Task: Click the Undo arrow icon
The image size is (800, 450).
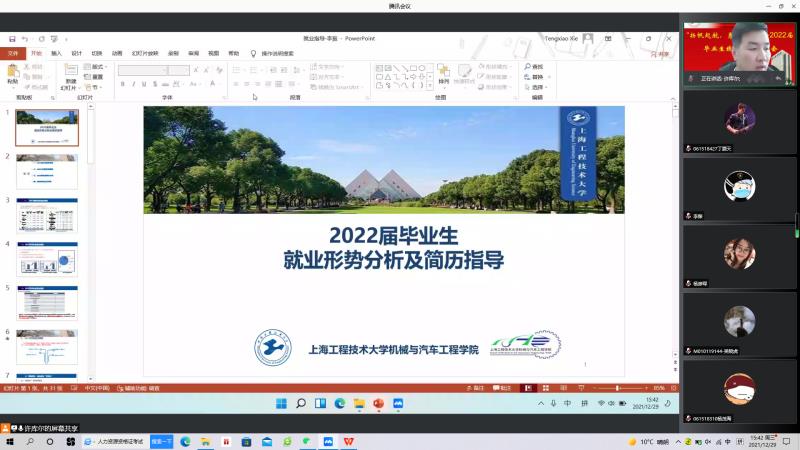Action: click(25, 39)
